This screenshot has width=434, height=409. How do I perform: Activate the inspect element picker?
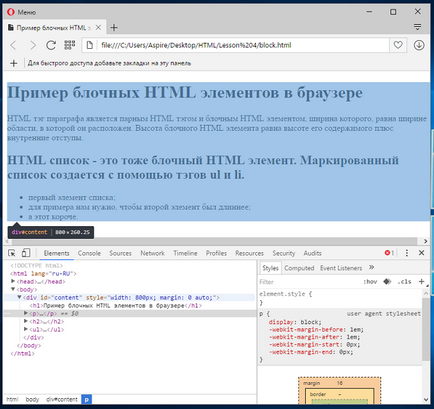(12, 253)
